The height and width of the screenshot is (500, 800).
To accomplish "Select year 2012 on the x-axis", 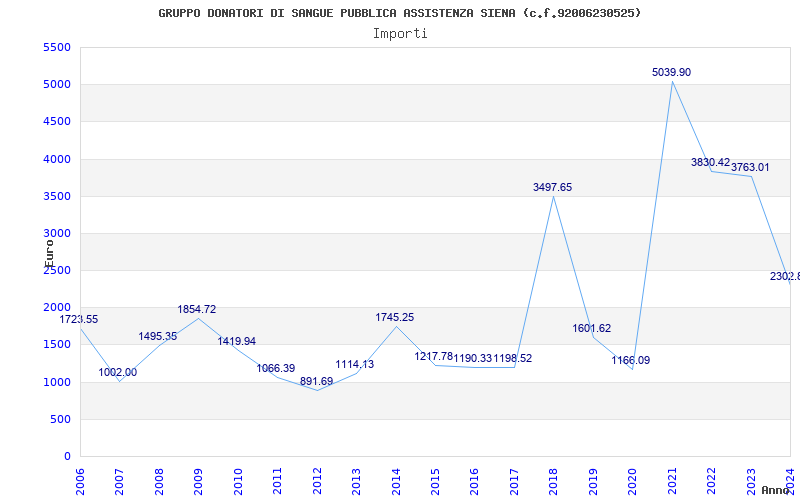I will click(x=317, y=479).
